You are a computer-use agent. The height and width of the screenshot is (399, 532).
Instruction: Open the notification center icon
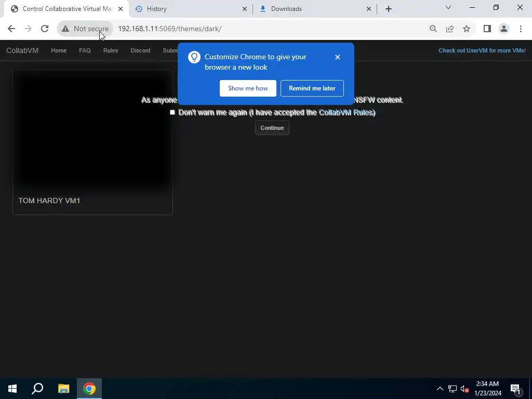point(515,389)
